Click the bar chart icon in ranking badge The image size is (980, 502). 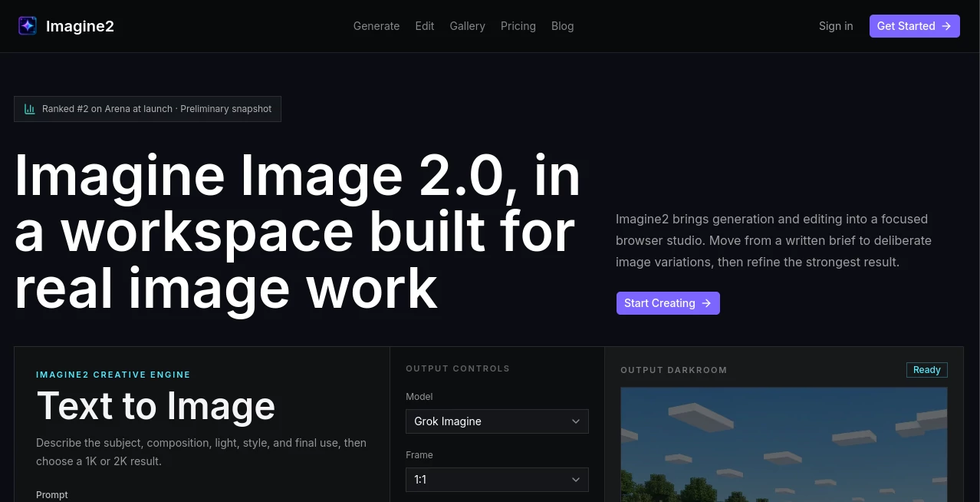(x=30, y=109)
